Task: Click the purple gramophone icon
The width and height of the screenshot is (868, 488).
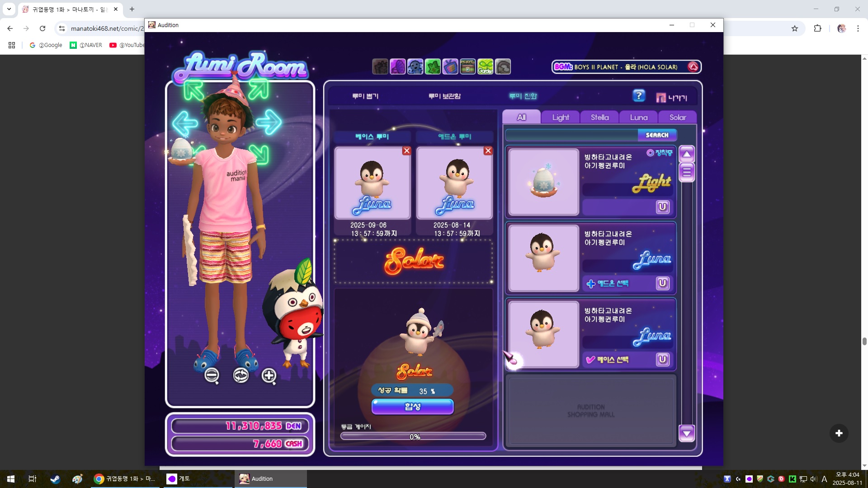Action: coord(397,67)
